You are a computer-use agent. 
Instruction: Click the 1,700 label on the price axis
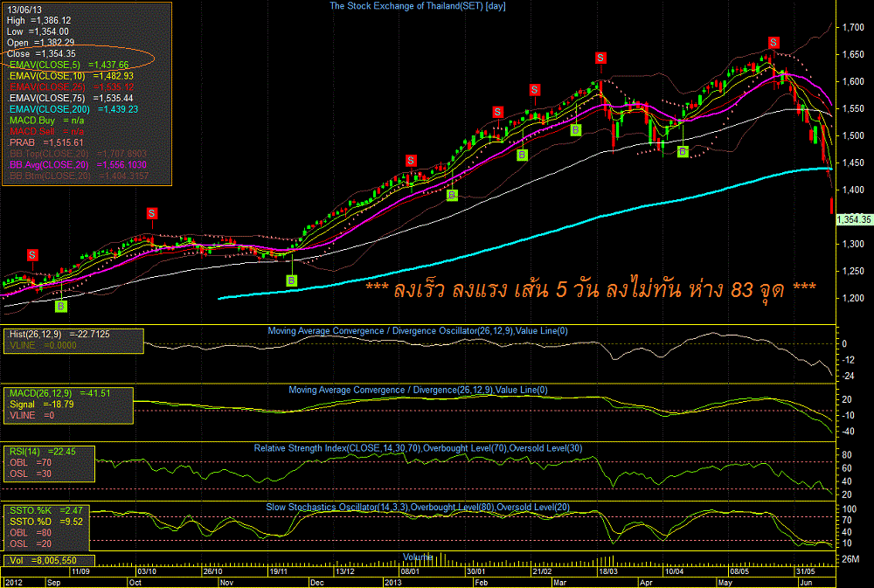click(853, 27)
